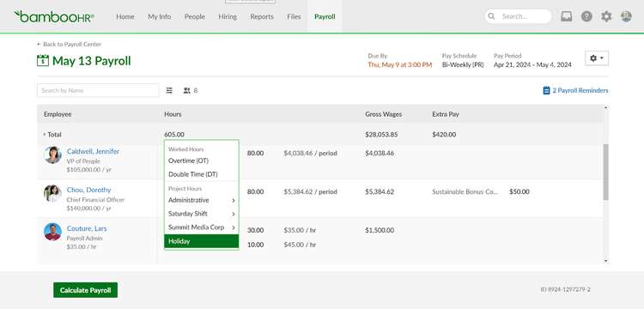Click the search magnifier icon

492,16
